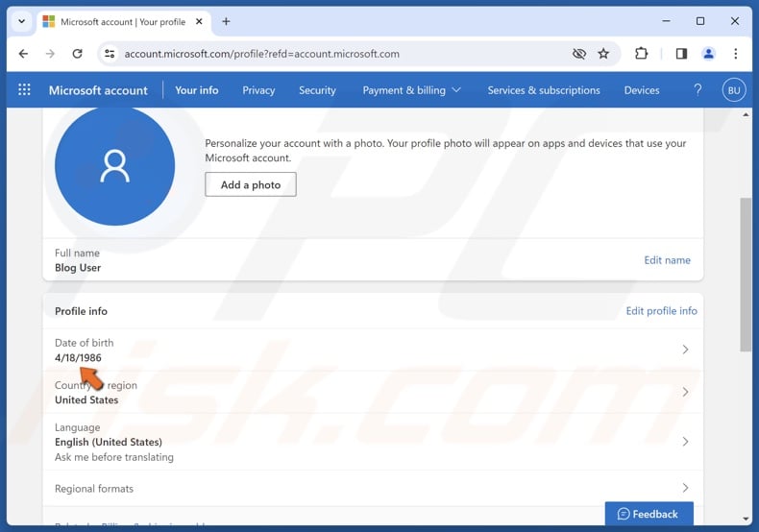Click the scrollbar up arrow

[x=746, y=114]
